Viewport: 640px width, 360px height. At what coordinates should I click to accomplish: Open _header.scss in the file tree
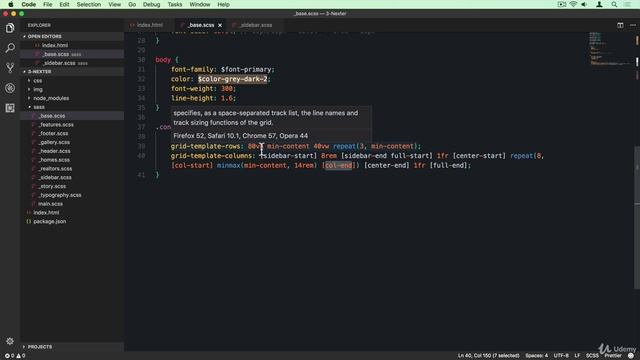coord(55,151)
